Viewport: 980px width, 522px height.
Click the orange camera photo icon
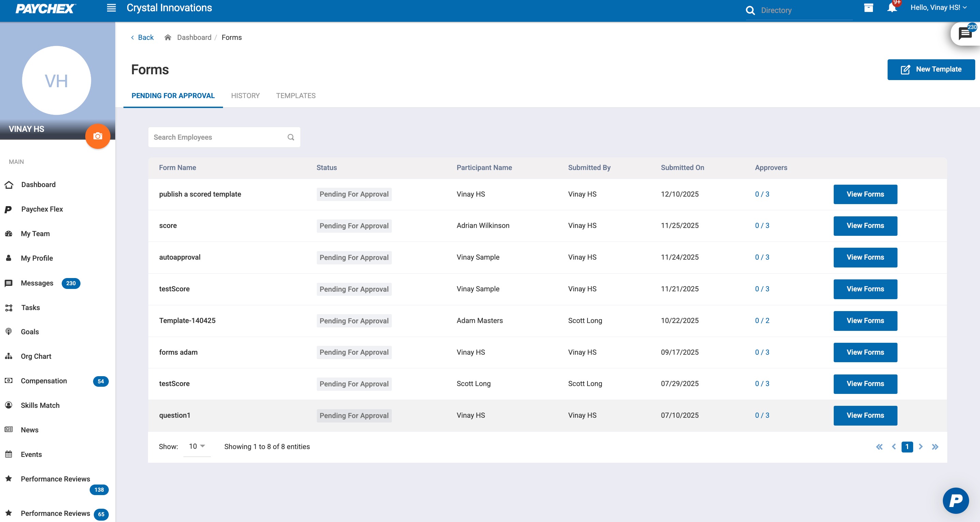[x=98, y=136]
